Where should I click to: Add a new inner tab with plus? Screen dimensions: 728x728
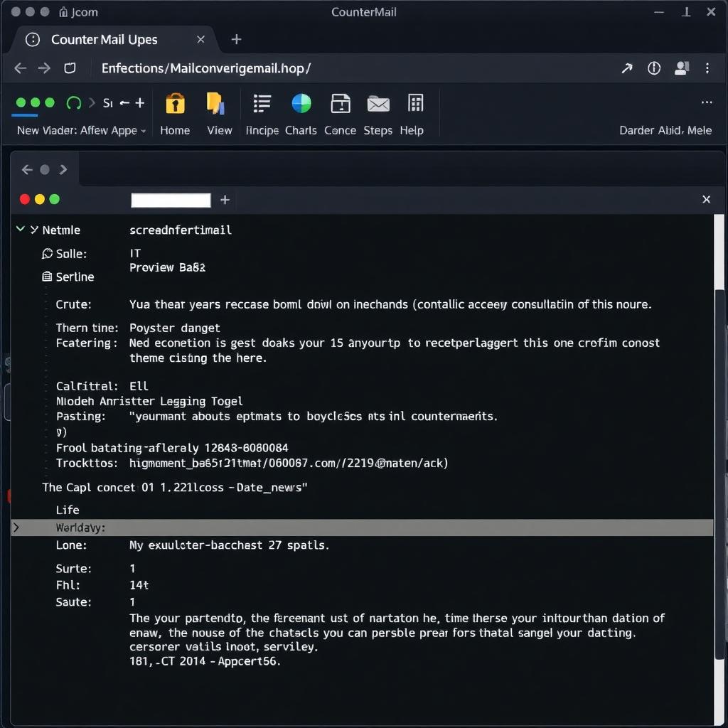point(225,200)
